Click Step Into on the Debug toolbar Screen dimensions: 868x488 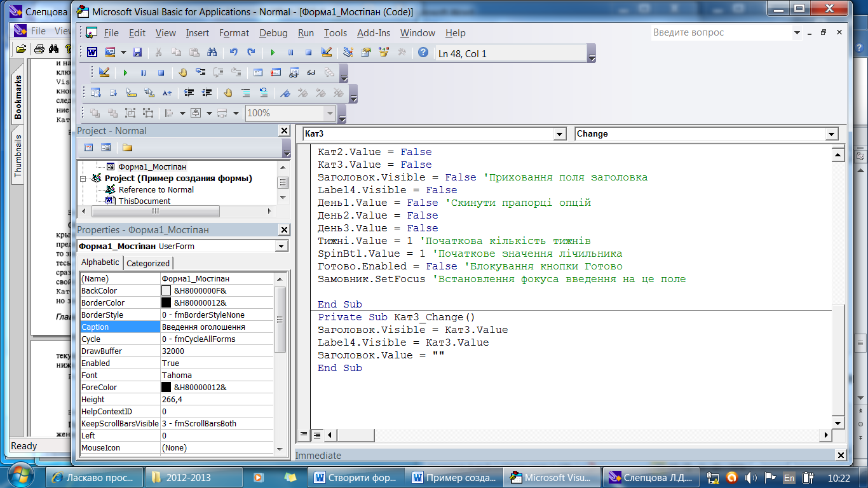click(201, 72)
